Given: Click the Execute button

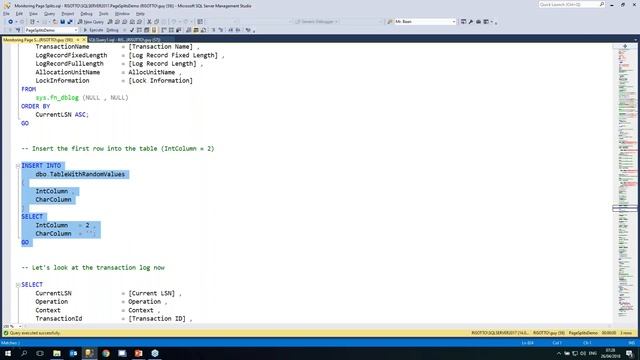Looking at the screenshot, I should (93, 30).
